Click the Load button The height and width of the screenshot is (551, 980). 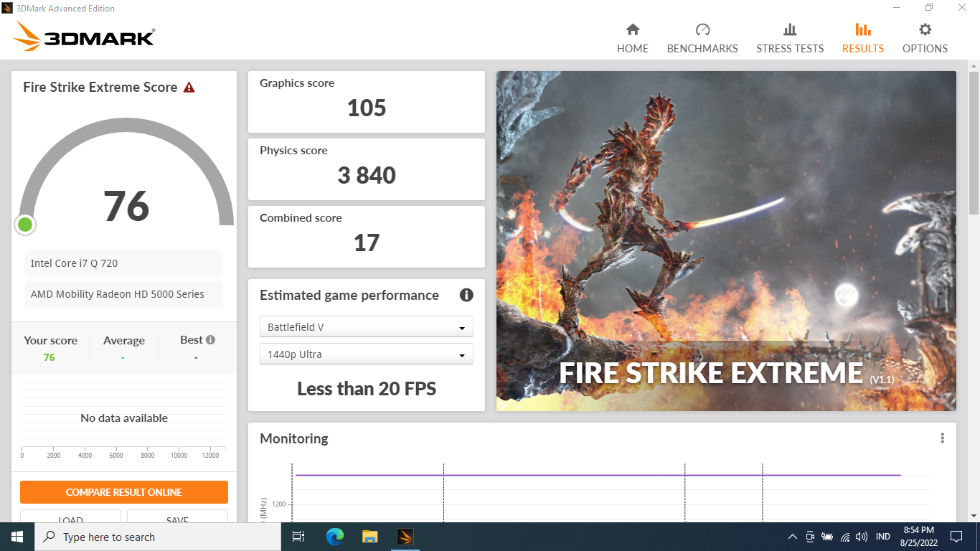70,517
